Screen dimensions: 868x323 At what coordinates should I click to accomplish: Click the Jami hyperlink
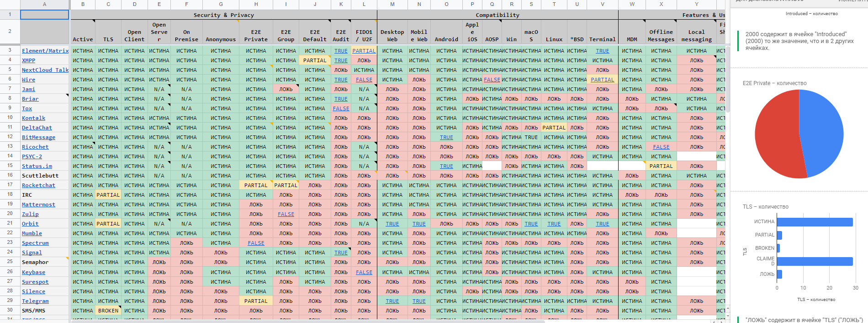point(28,89)
